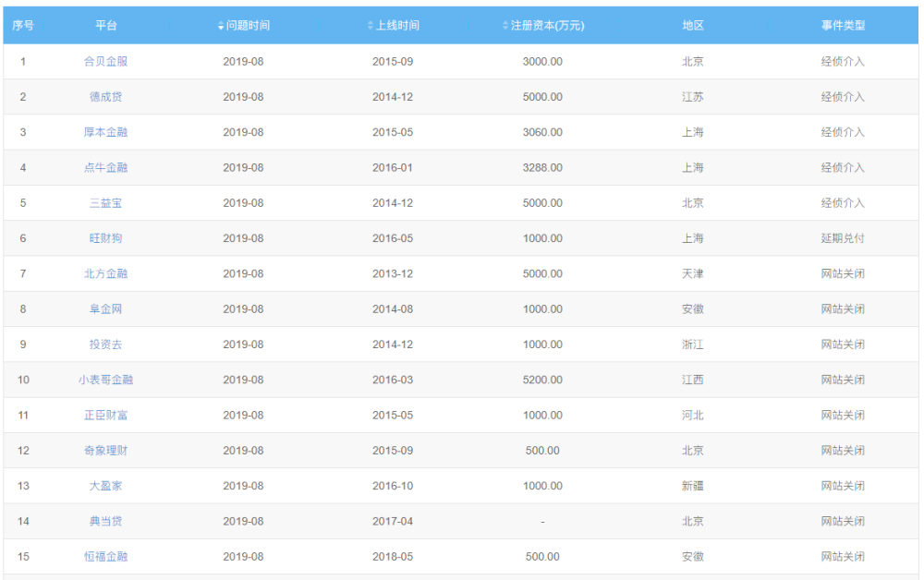Select 经侦介入 in 合贝金服 row

[844, 61]
